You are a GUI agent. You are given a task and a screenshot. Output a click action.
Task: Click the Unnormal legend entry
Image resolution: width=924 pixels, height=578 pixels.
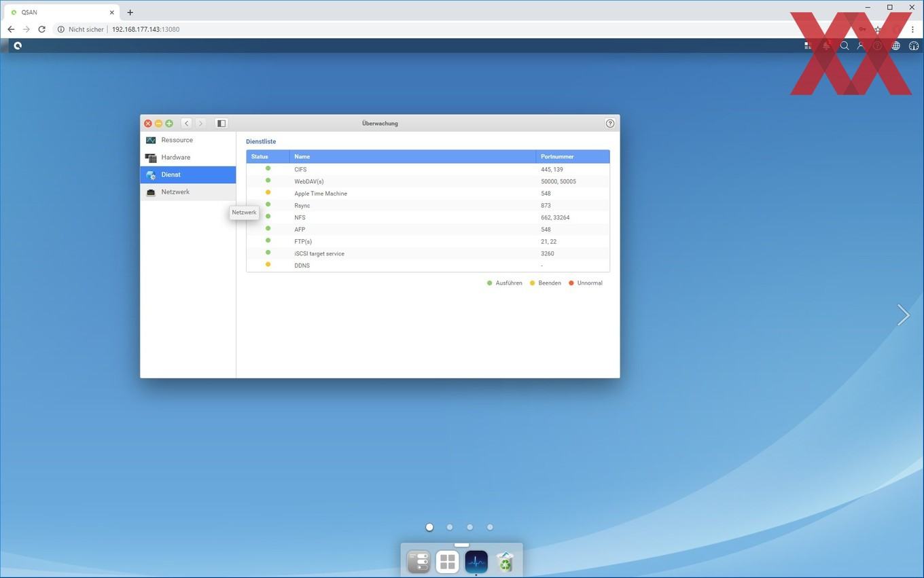585,283
